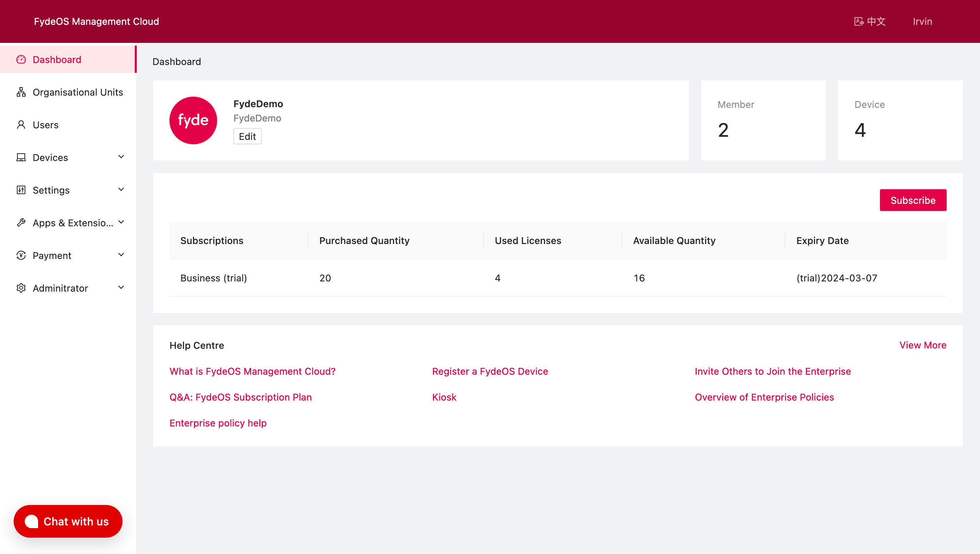This screenshot has height=554, width=980.
Task: Click the chat bubble icon in Chat with us
Action: [x=32, y=521]
